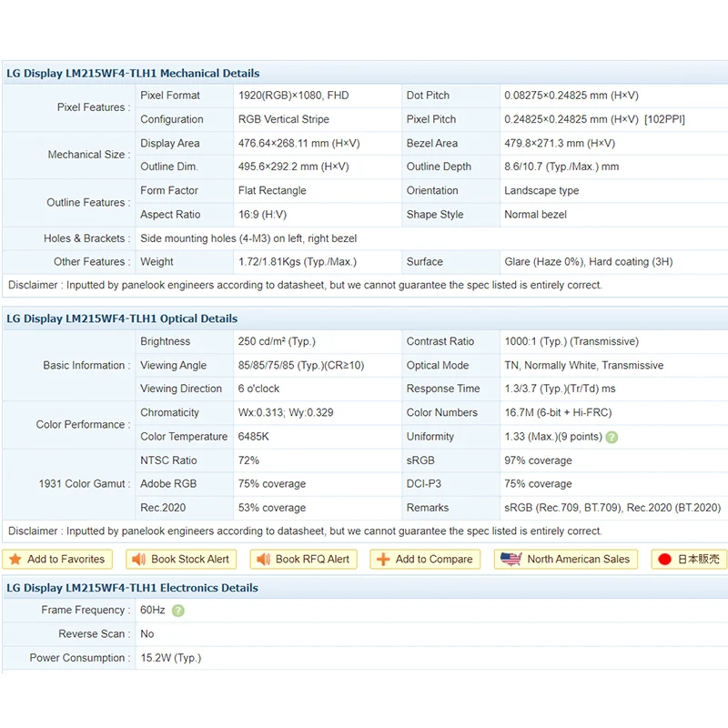Click the Outline Depth value 8.6/10.7 mm

[561, 167]
